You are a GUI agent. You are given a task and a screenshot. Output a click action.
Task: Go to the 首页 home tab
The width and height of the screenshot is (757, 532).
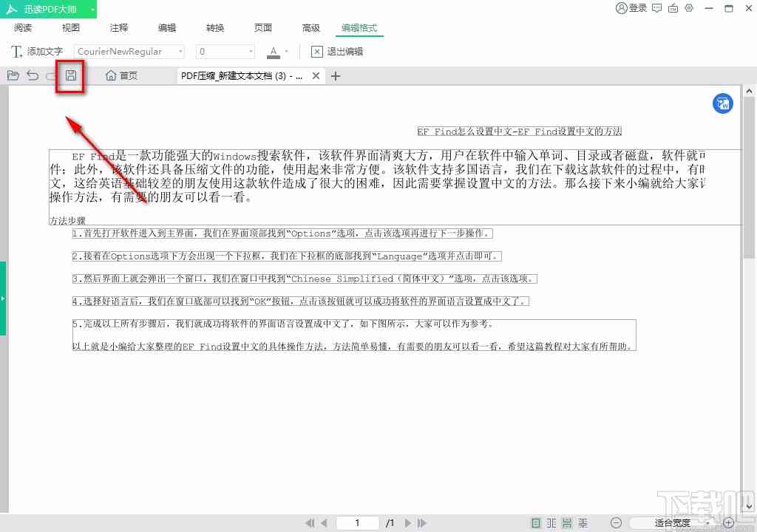[122, 76]
